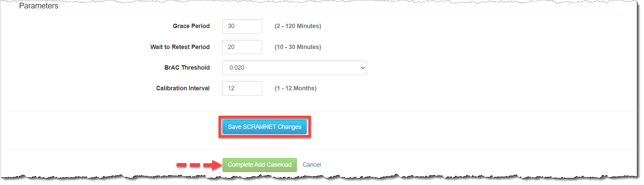The width and height of the screenshot is (644, 185).
Task: Click the Parameters section heading
Action: pyautogui.click(x=39, y=6)
